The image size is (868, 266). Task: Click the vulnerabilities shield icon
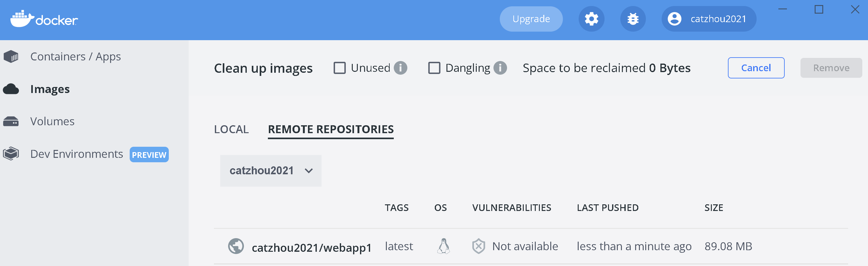pos(478,246)
